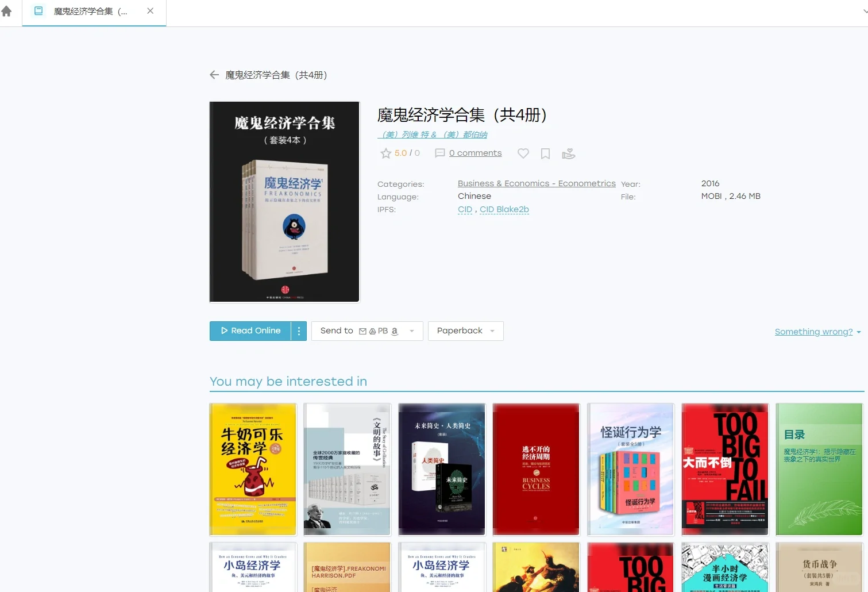Open the 逃不开的经济周期 book cover
This screenshot has height=592, width=868.
[536, 469]
